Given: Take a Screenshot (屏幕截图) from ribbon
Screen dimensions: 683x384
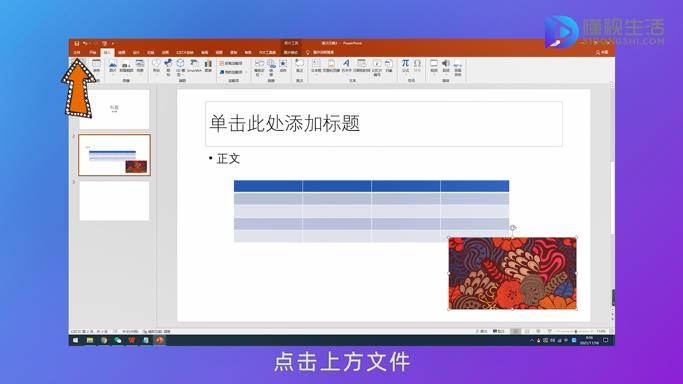Looking at the screenshot, I should point(126,66).
